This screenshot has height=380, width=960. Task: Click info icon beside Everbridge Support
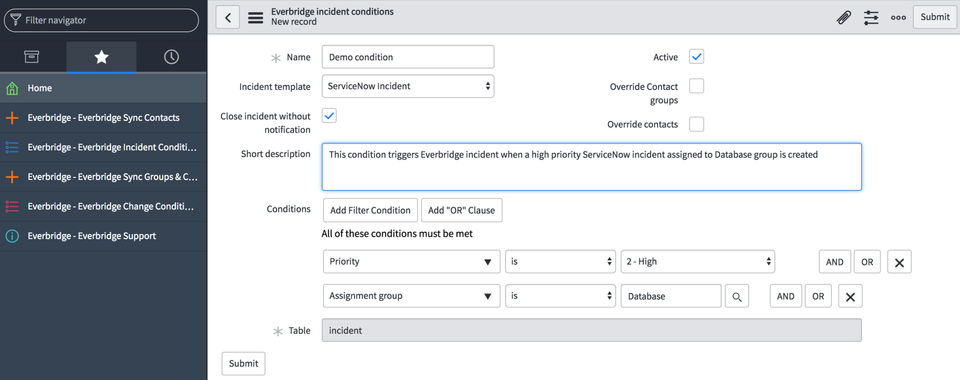click(x=12, y=236)
